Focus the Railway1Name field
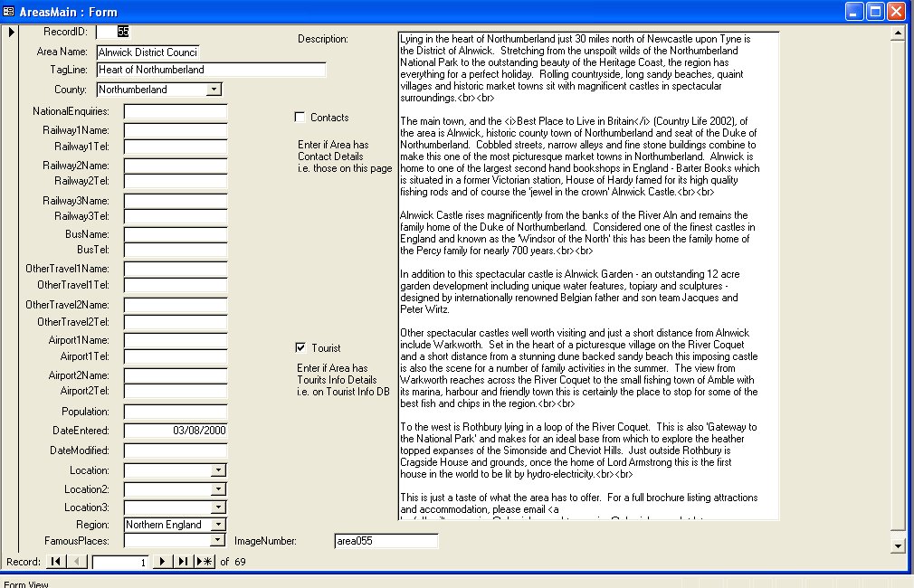914x588 pixels. 176,130
